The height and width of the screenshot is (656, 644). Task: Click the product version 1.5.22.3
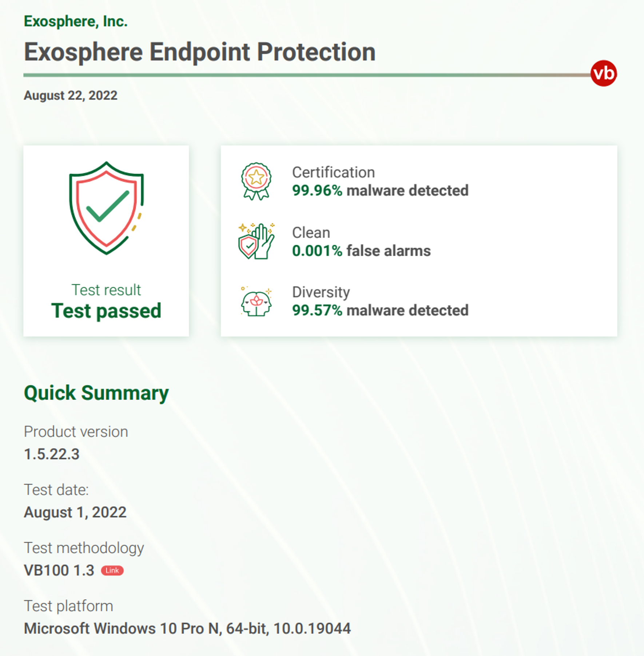click(52, 454)
